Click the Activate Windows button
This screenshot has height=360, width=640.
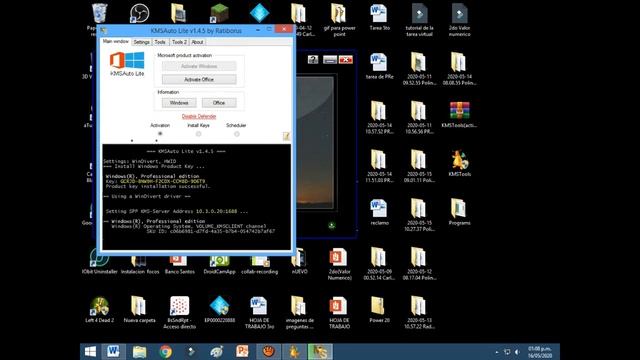199,66
